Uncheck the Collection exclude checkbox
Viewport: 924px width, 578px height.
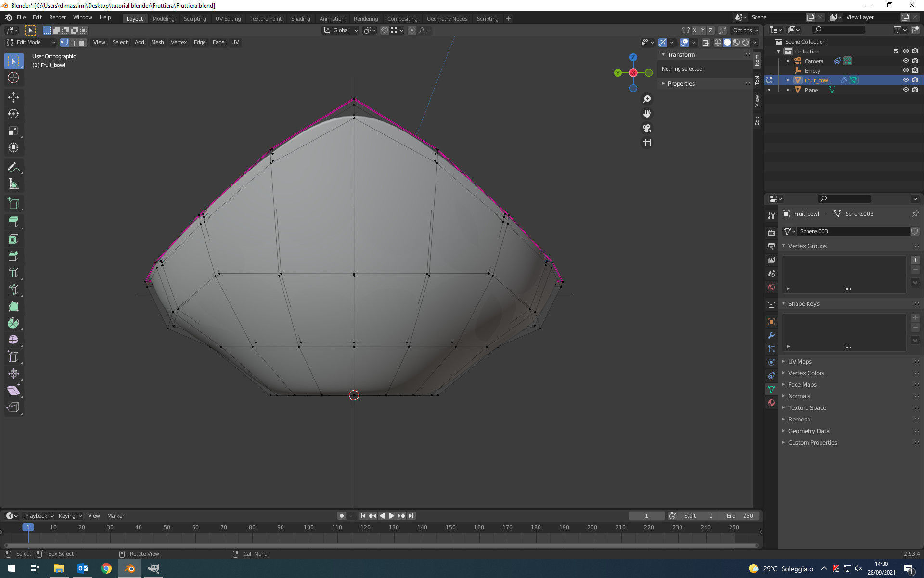(896, 51)
